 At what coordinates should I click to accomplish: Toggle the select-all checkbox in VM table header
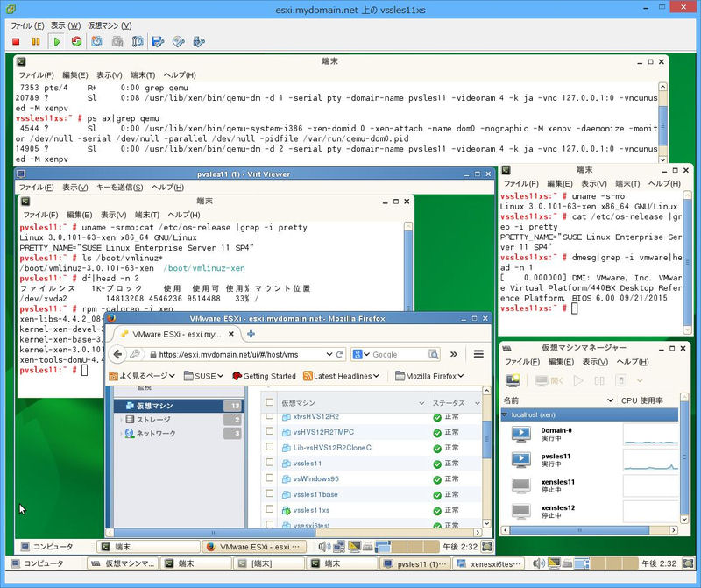[x=269, y=403]
